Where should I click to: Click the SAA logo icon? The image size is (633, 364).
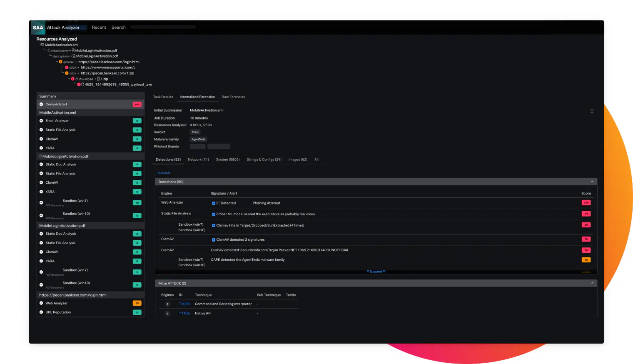(x=38, y=27)
